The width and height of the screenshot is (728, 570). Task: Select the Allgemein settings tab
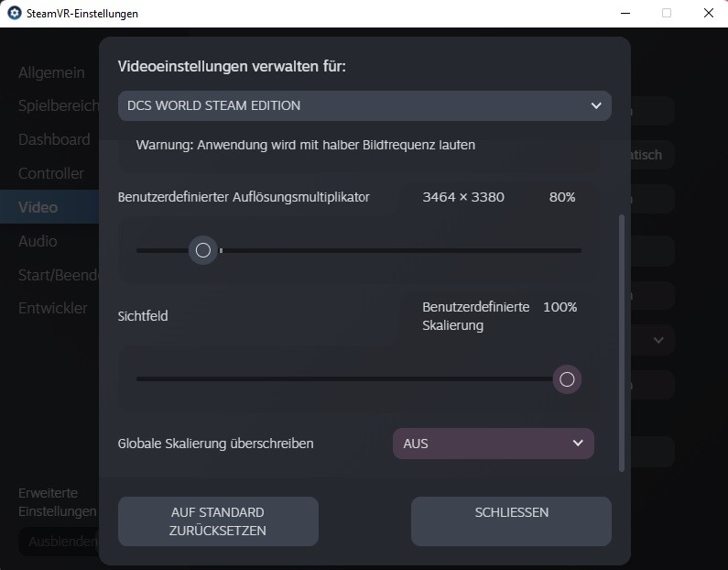pyautogui.click(x=51, y=73)
